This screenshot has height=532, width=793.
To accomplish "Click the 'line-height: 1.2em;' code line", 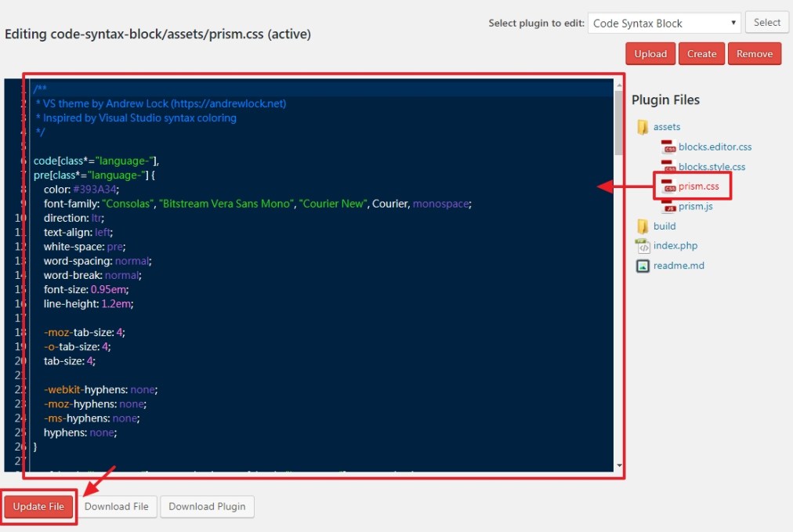I will click(x=89, y=303).
